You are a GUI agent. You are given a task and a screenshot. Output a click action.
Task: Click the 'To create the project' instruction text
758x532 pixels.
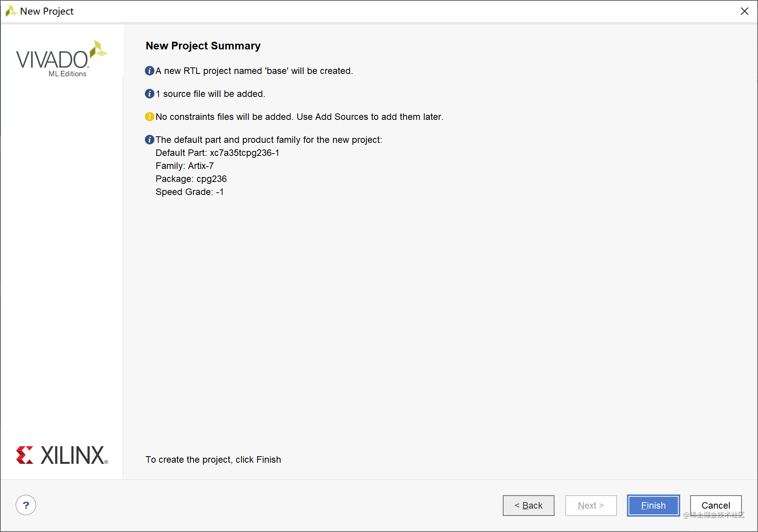213,460
